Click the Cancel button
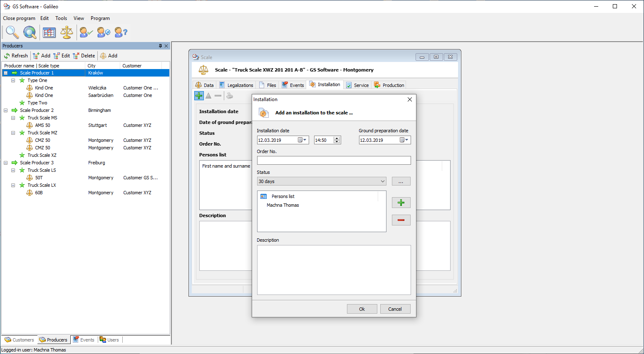This screenshot has height=354, width=644. 395,309
